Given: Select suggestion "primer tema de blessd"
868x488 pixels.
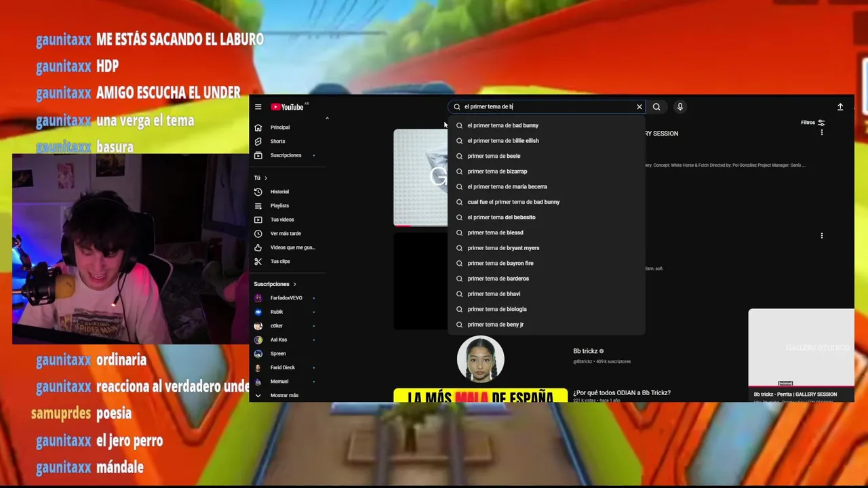Looking at the screenshot, I should 546,232.
